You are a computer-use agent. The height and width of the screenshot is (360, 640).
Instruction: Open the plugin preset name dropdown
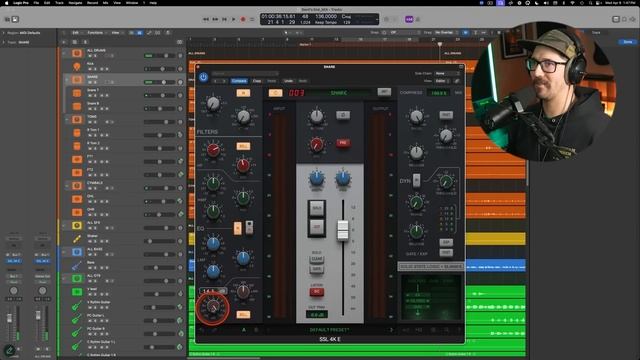point(245,73)
